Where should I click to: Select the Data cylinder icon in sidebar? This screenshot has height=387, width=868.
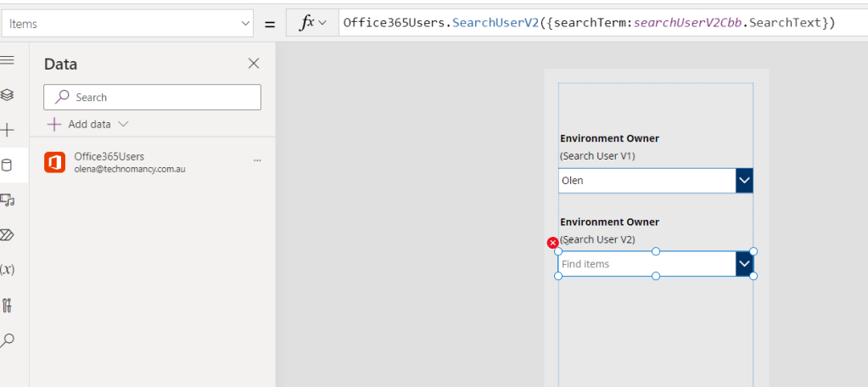point(8,165)
